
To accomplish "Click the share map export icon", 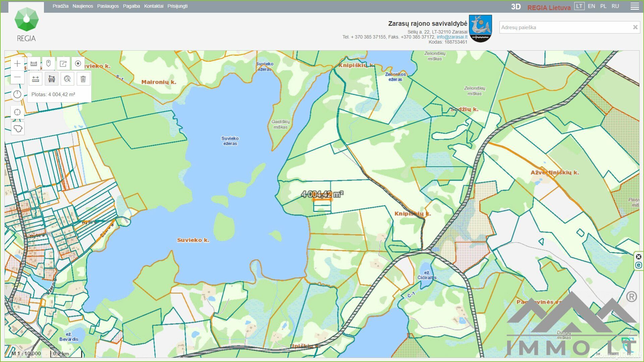I will [x=63, y=64].
